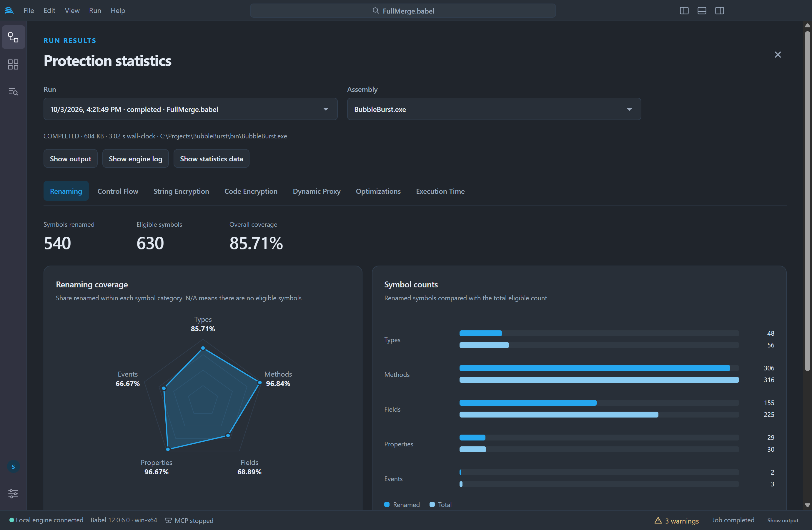
Task: Open the project workflow sidebar icon
Action: coord(13,37)
